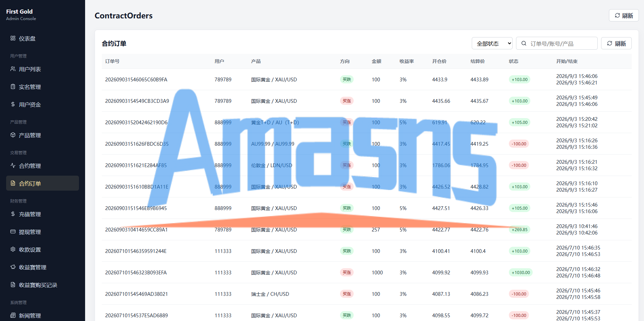This screenshot has height=321, width=644.
Task: Click the 收益寶管理 piggy bank icon
Action: [x=13, y=267]
